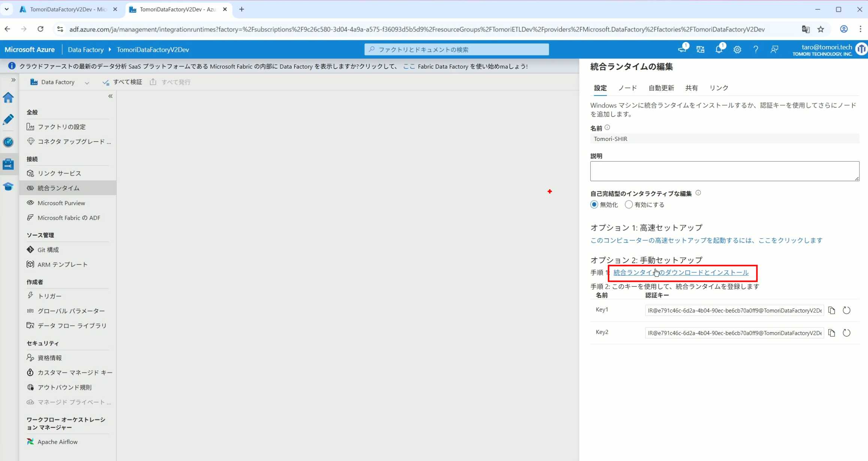Viewport: 868px width, 461px height.
Task: Open リンク サービス in the side menu
Action: coord(59,173)
